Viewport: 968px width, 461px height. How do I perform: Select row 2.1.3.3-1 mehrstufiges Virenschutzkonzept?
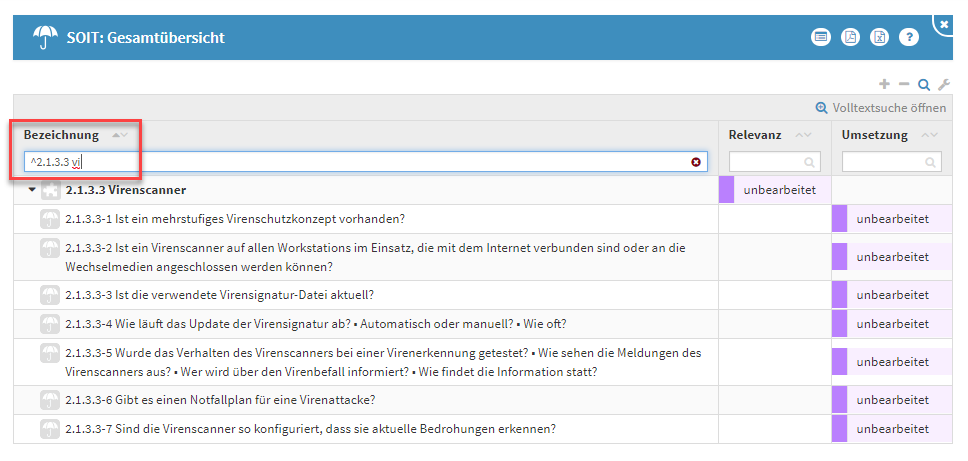coord(235,219)
